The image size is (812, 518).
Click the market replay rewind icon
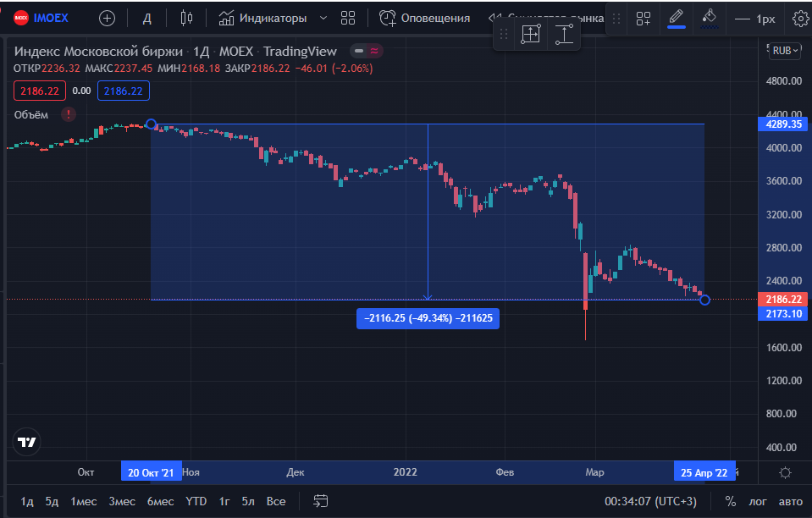pyautogui.click(x=494, y=18)
